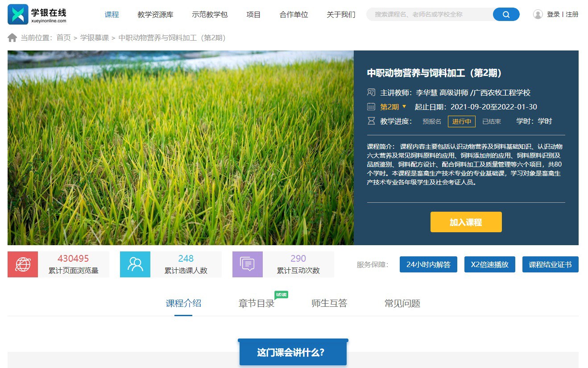Follow the 学银慕课 breadcrumb link
The height and width of the screenshot is (368, 588).
[x=95, y=38]
